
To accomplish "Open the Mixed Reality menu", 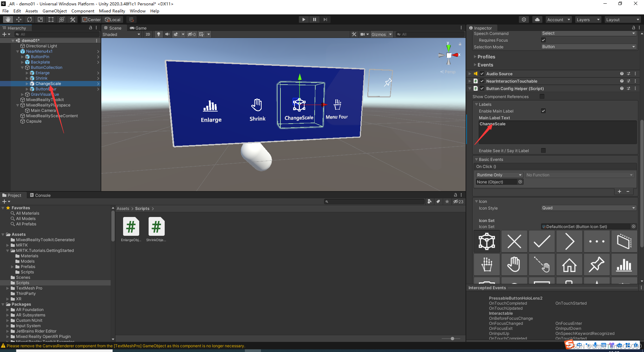I will (x=112, y=11).
